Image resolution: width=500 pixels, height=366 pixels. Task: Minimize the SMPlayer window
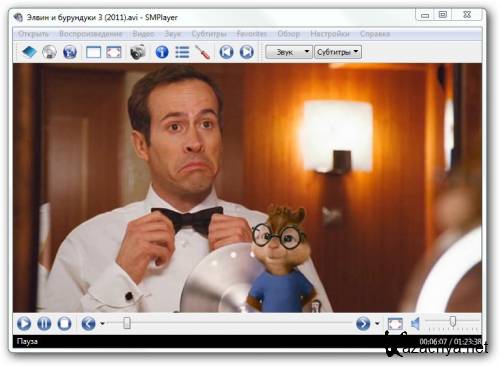tap(425, 15)
